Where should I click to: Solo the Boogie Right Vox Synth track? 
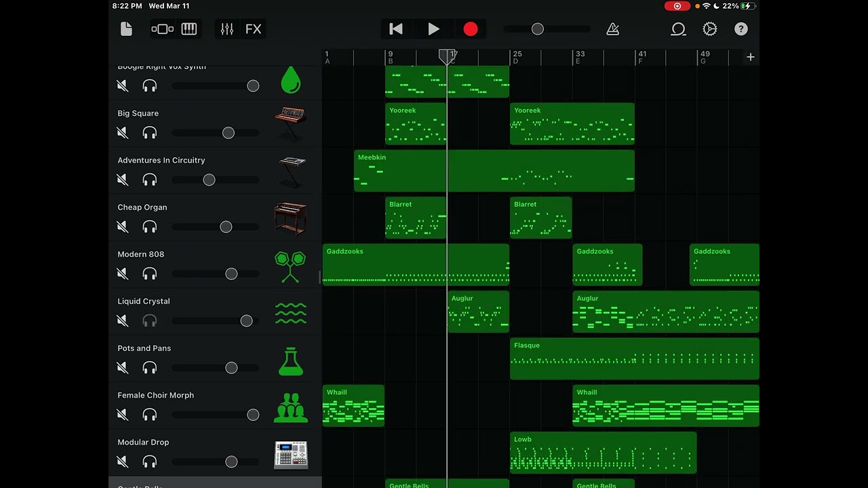[150, 86]
